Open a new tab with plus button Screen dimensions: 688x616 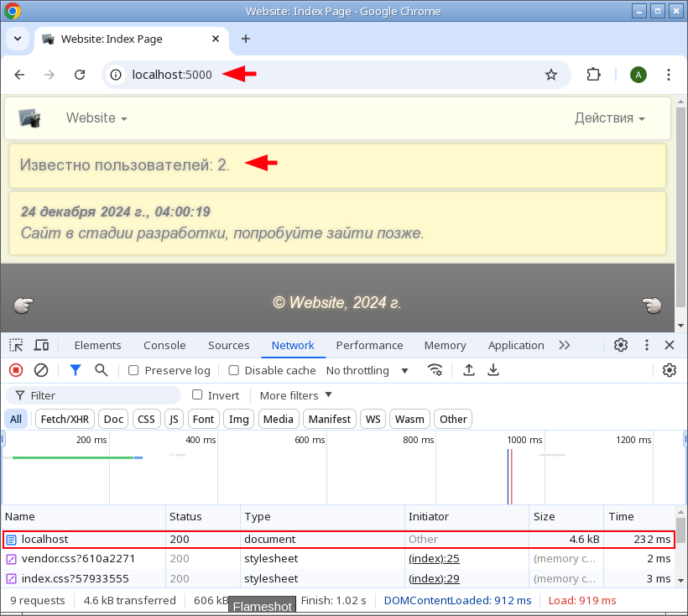pyautogui.click(x=246, y=39)
